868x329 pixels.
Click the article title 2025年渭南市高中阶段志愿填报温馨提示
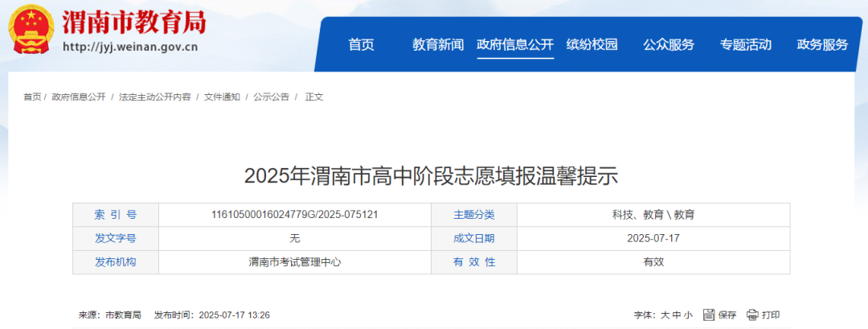432,176
